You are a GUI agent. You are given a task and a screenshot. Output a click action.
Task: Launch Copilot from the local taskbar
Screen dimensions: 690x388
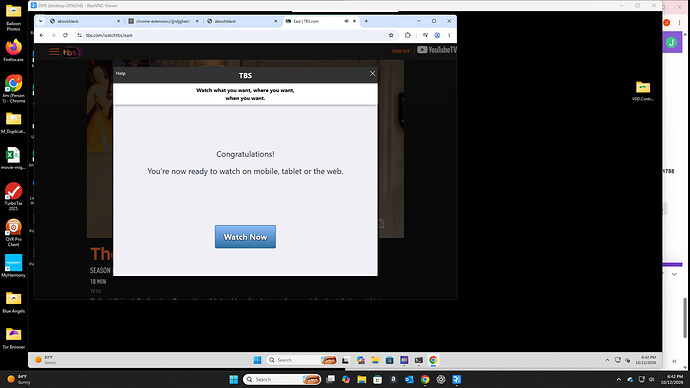tap(346, 379)
